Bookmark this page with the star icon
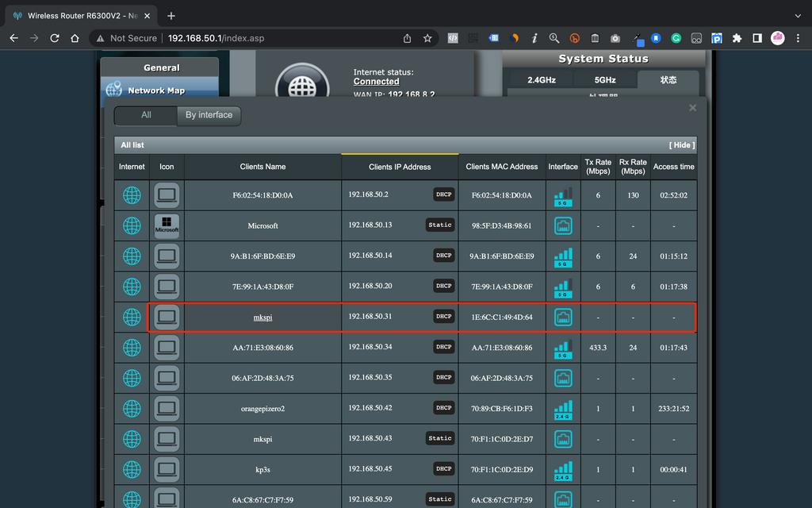812x508 pixels. click(x=427, y=38)
